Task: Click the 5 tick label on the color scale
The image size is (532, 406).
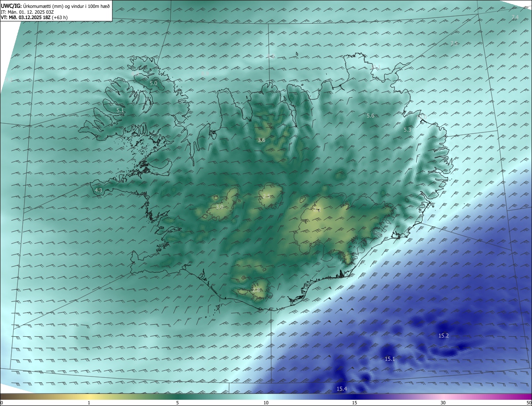Action: 177,403
